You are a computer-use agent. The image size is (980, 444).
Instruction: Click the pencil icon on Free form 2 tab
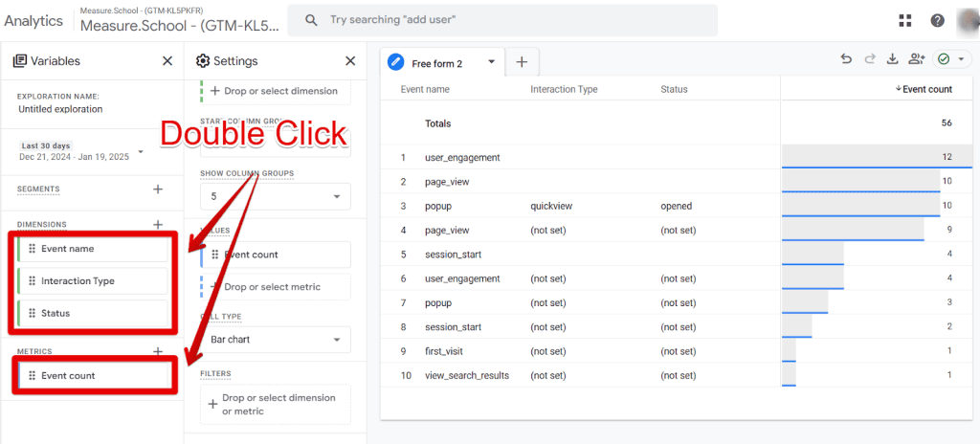(x=395, y=62)
